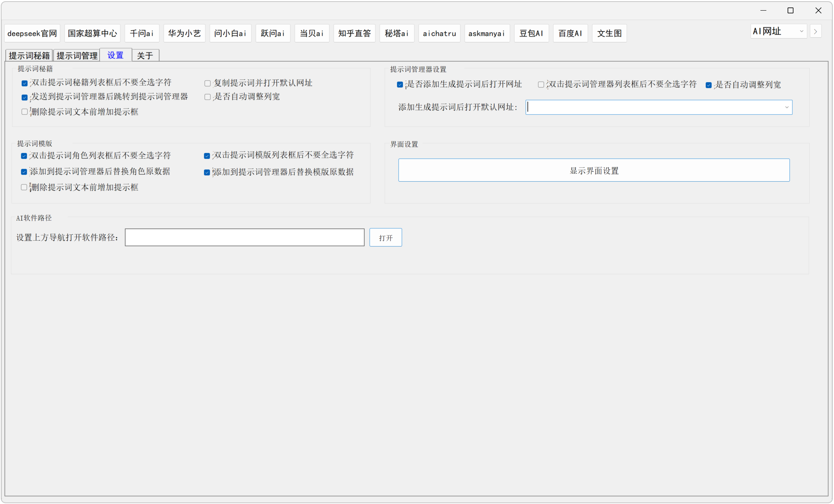Enable 删除提示词文本前增加提示框 under 提示词模版 group
The width and height of the screenshot is (834, 504).
click(24, 188)
